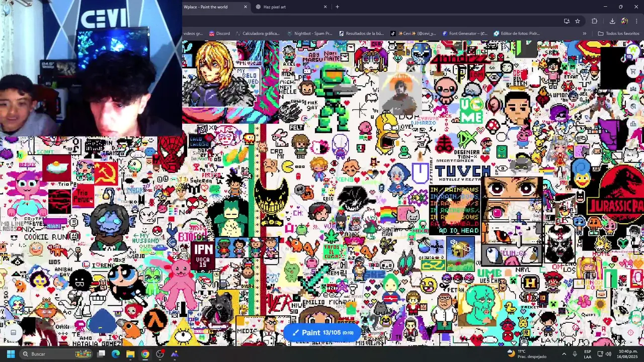Switch to Chrome in the taskbar
This screenshot has height=362, width=644.
(145, 354)
